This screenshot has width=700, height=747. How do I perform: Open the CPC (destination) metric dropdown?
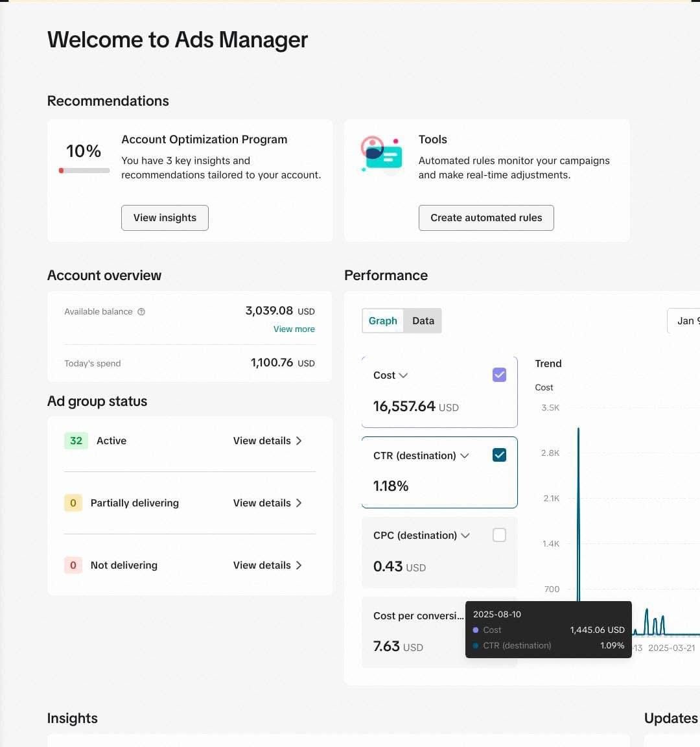click(x=465, y=536)
